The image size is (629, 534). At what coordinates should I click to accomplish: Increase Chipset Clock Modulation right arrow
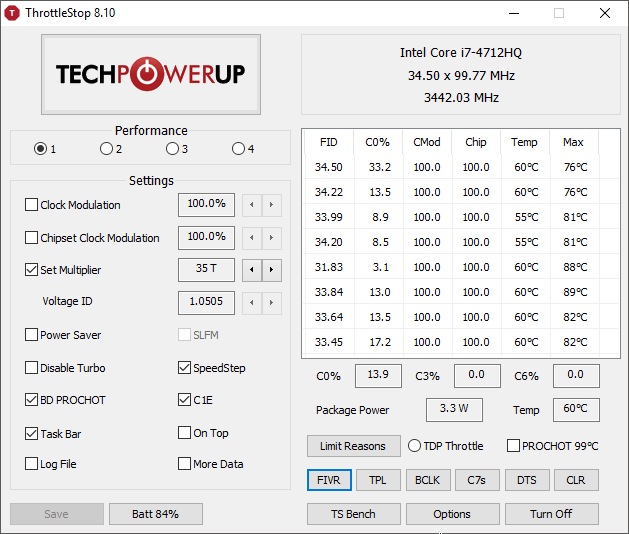(272, 238)
